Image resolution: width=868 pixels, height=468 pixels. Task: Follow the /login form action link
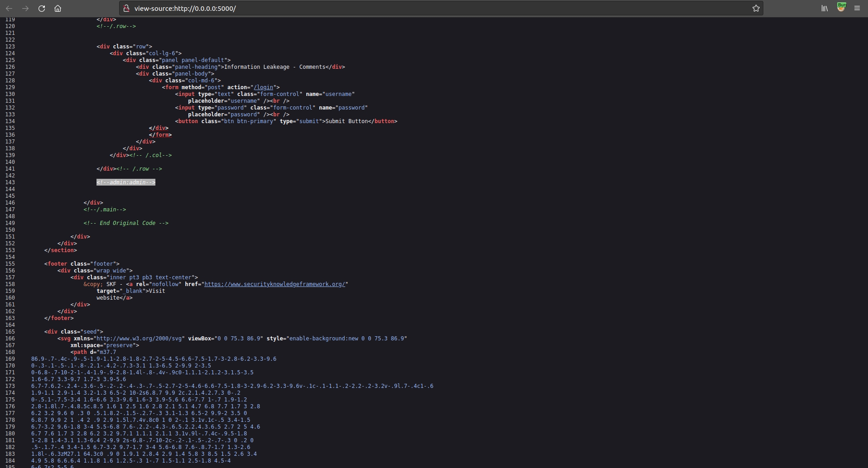coord(264,87)
